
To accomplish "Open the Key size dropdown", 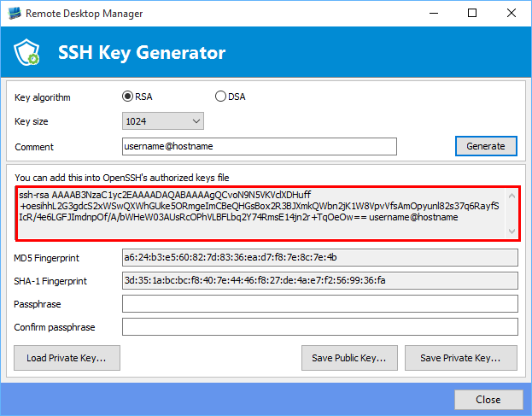I will pos(163,121).
